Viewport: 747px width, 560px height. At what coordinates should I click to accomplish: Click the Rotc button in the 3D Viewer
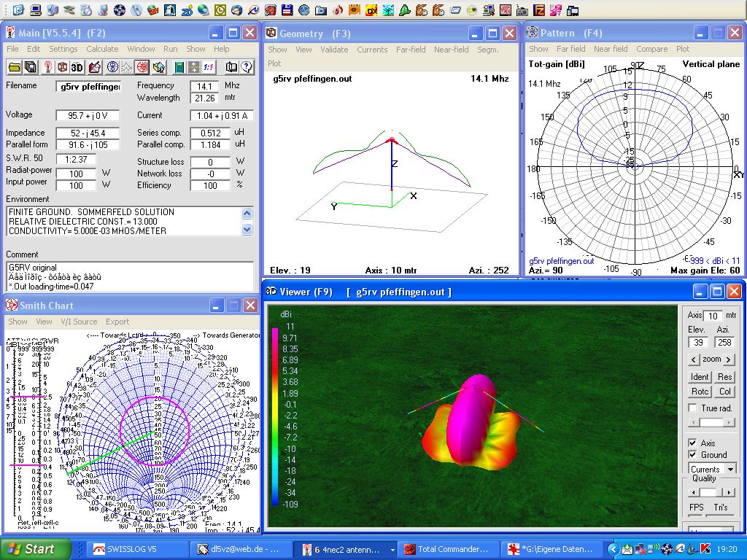pos(700,392)
